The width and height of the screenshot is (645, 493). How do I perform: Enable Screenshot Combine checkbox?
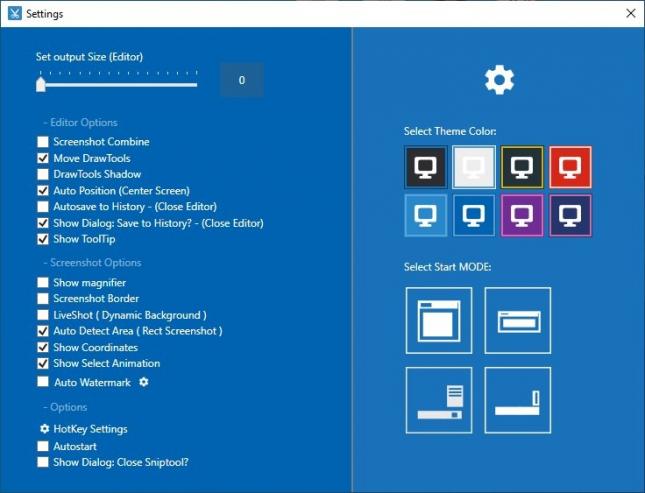tap(43, 142)
